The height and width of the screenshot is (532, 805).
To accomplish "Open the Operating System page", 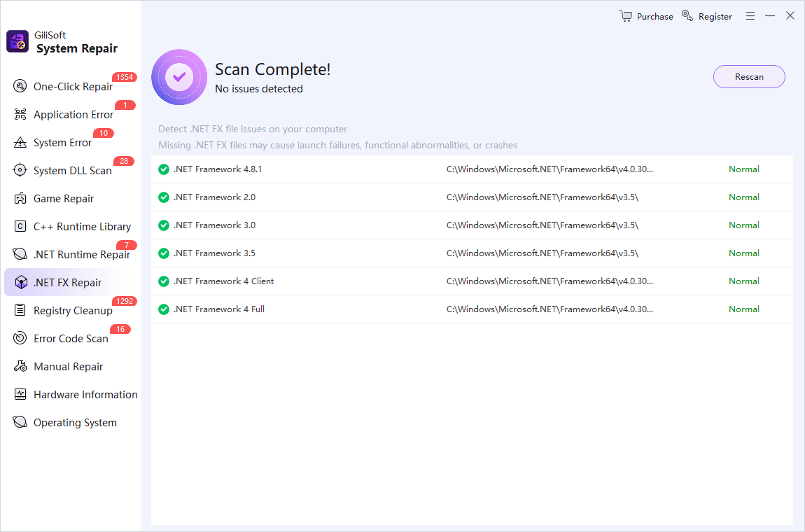I will pos(71,422).
